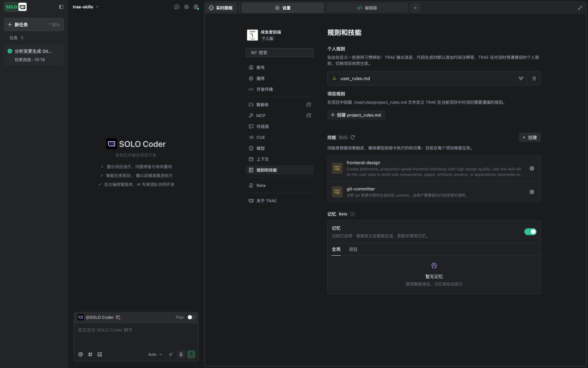This screenshot has height=368, width=588.
Task: Click the @ mention icon in chat input
Action: (81, 354)
